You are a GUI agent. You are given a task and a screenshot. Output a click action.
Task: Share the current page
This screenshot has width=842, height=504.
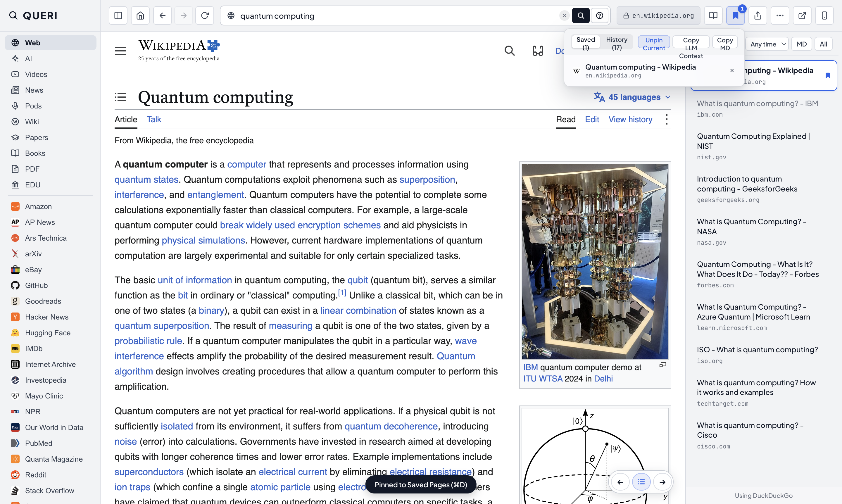(758, 15)
